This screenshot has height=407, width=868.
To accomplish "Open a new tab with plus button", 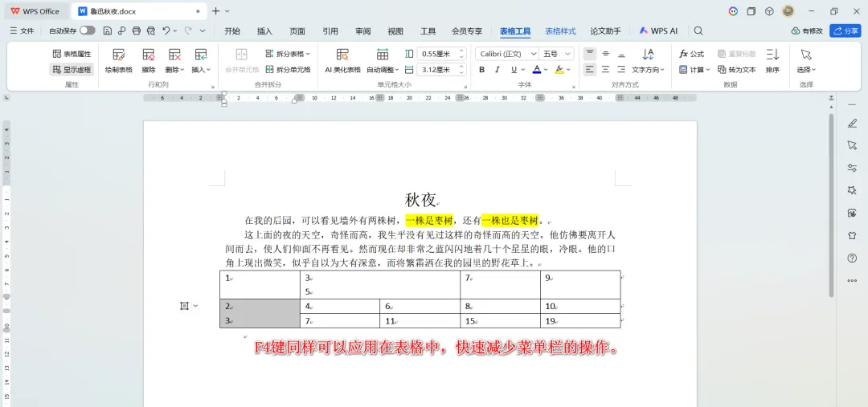I will (x=216, y=11).
